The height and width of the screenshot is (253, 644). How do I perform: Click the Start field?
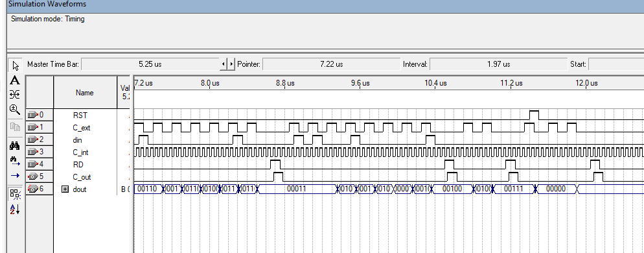pos(616,64)
